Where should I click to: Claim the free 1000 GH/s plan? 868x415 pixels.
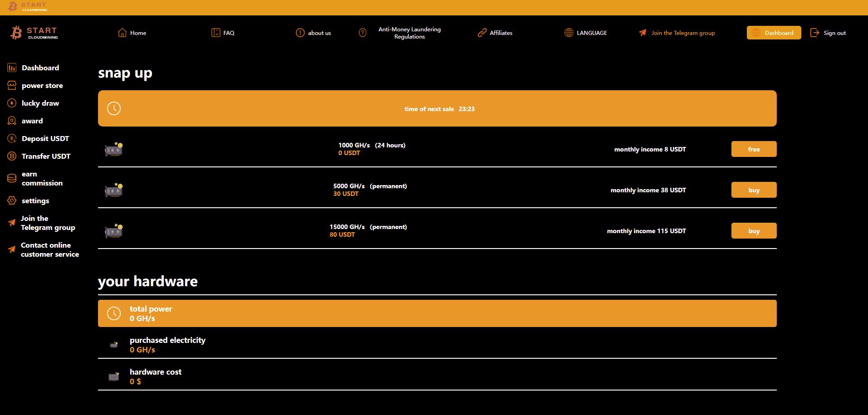click(753, 149)
